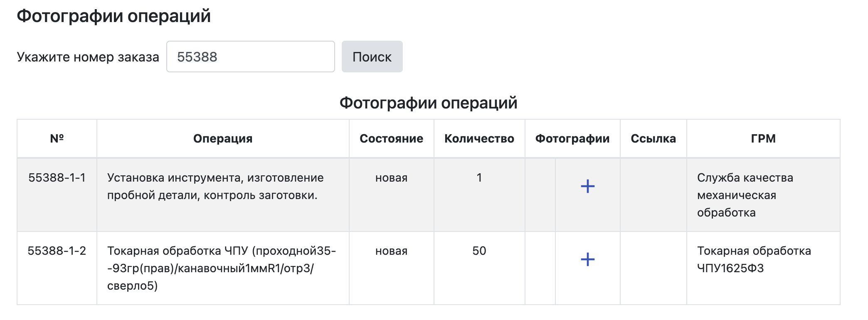Select row number cell 55388-1-2
Image resolution: width=868 pixels, height=320 pixels.
click(x=57, y=251)
